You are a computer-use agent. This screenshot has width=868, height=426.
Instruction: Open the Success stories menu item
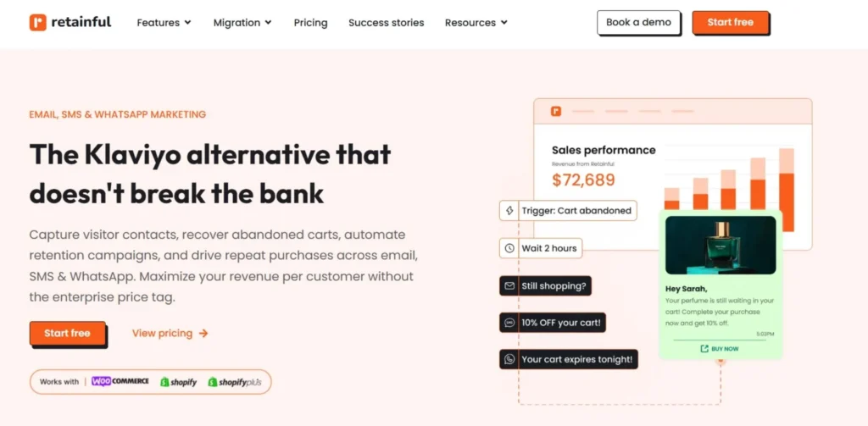[x=386, y=23]
